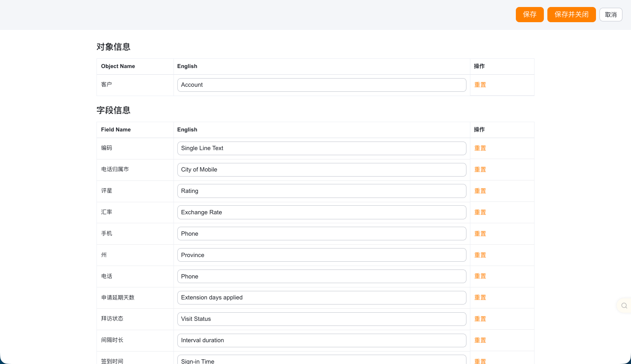The width and height of the screenshot is (631, 364).
Task: Reset the 电话归属市 translation
Action: pos(480,170)
